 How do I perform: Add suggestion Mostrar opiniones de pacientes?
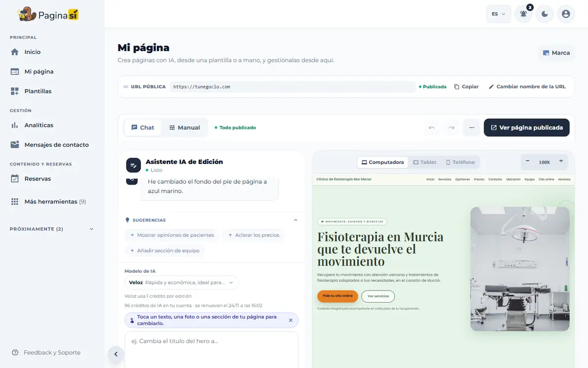point(171,235)
